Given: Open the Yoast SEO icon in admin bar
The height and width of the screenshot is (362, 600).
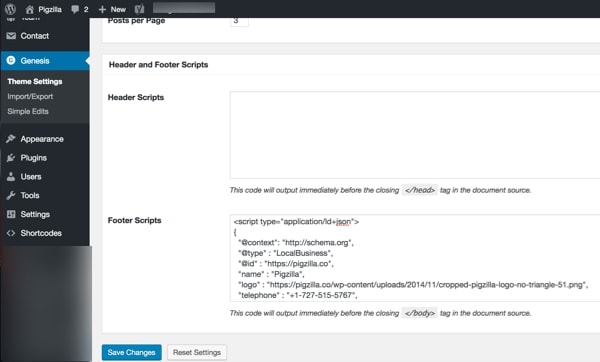Looking at the screenshot, I should 139,9.
